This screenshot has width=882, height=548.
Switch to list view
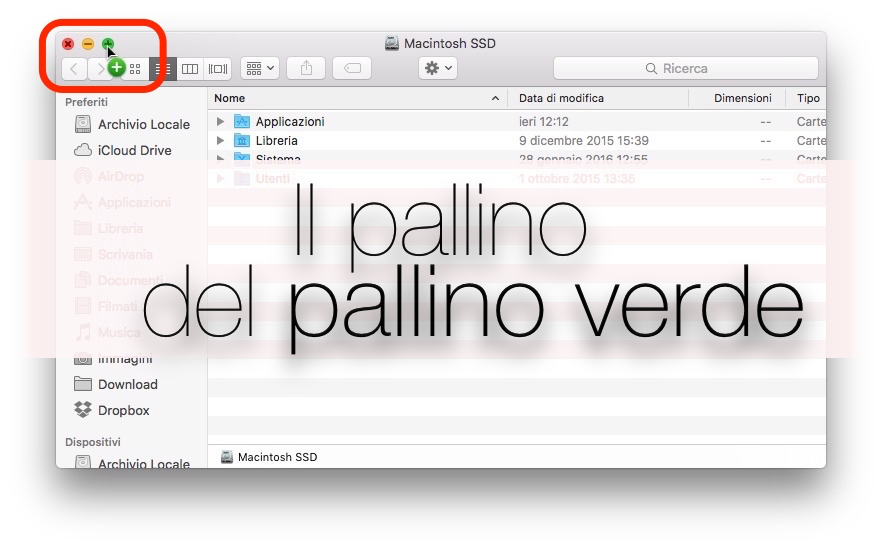(163, 69)
